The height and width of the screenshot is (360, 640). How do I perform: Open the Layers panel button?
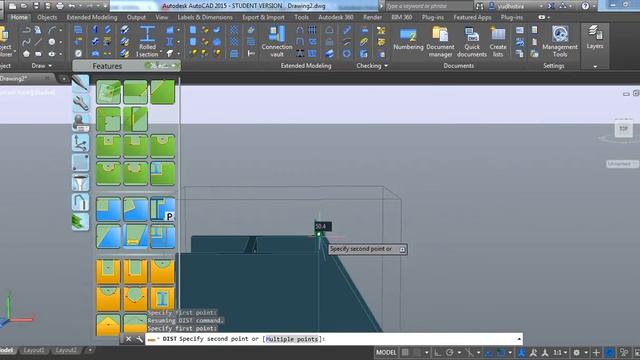(x=595, y=37)
